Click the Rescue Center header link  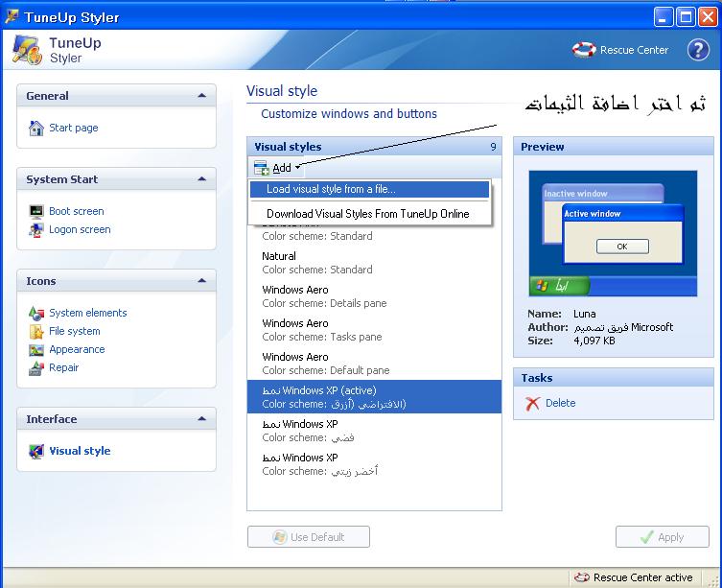(x=634, y=50)
